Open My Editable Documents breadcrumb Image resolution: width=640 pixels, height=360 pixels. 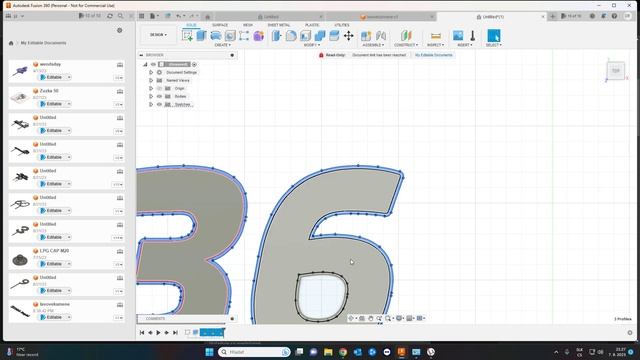pos(43,43)
